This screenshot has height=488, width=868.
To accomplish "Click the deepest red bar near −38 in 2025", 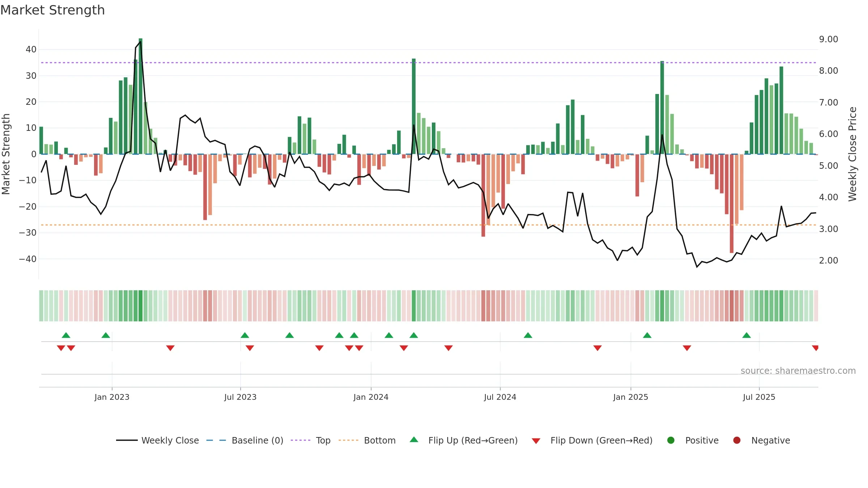I will coord(732,204).
